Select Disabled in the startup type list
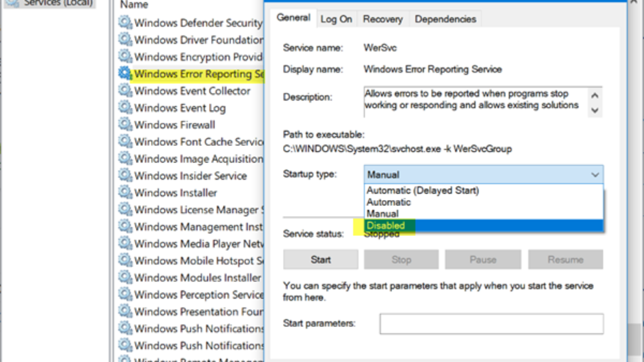The width and height of the screenshot is (644, 362). tap(484, 226)
